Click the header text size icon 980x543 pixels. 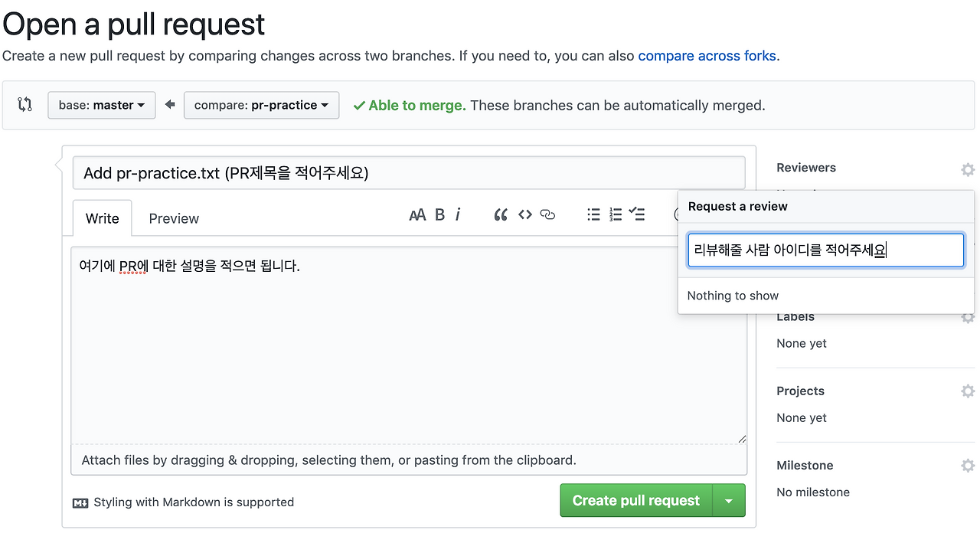coord(417,215)
